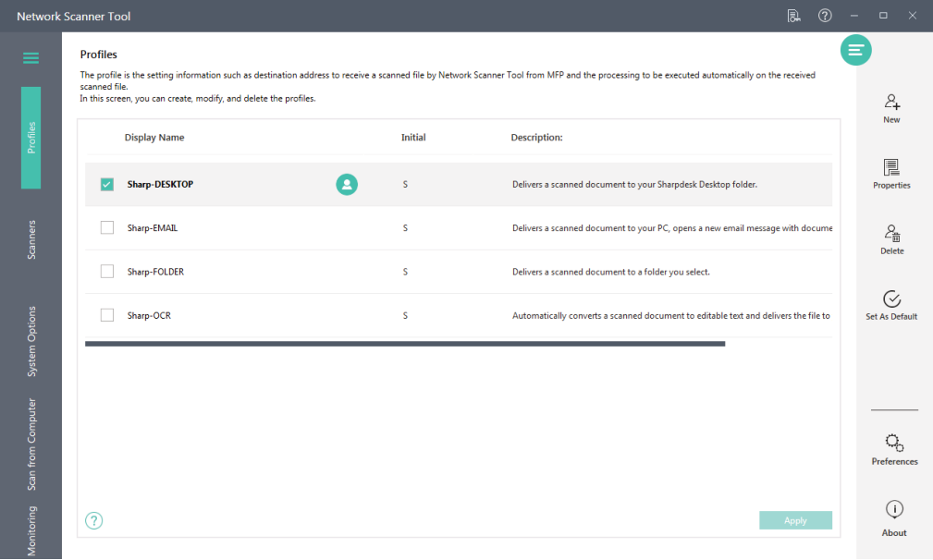Switch to the Scanners tab
The height and width of the screenshot is (560, 933).
[x=31, y=239]
